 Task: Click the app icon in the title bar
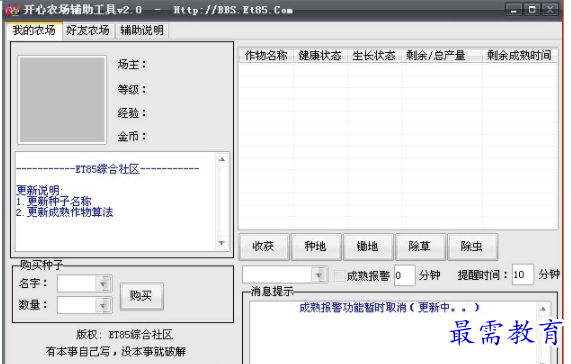tap(13, 9)
